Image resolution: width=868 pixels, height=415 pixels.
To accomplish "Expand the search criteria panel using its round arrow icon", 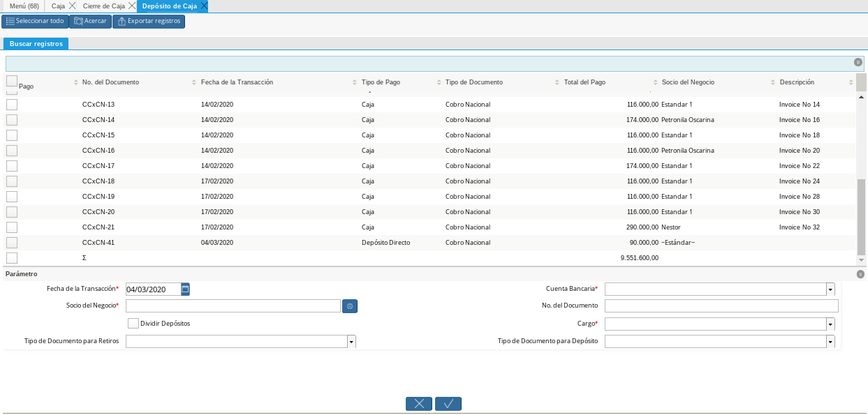I will [x=858, y=62].
